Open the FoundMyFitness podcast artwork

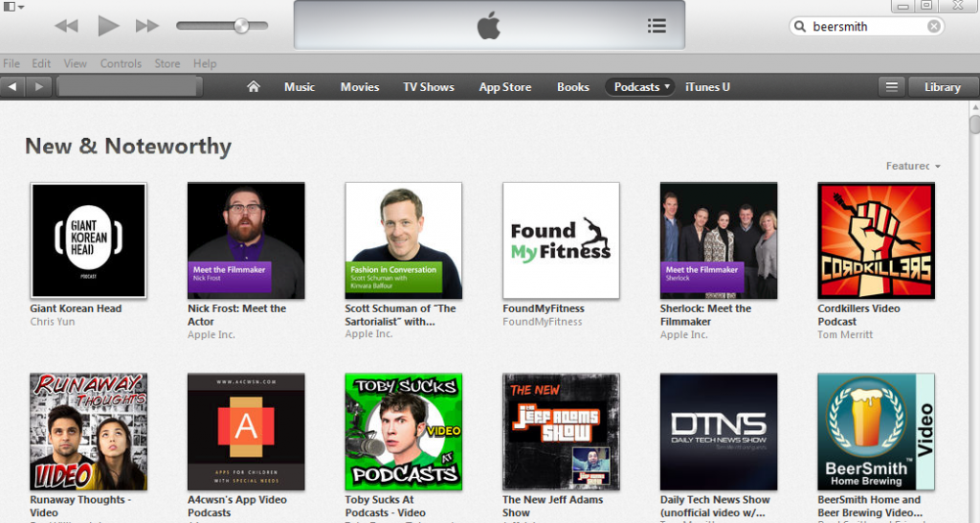[x=561, y=240]
